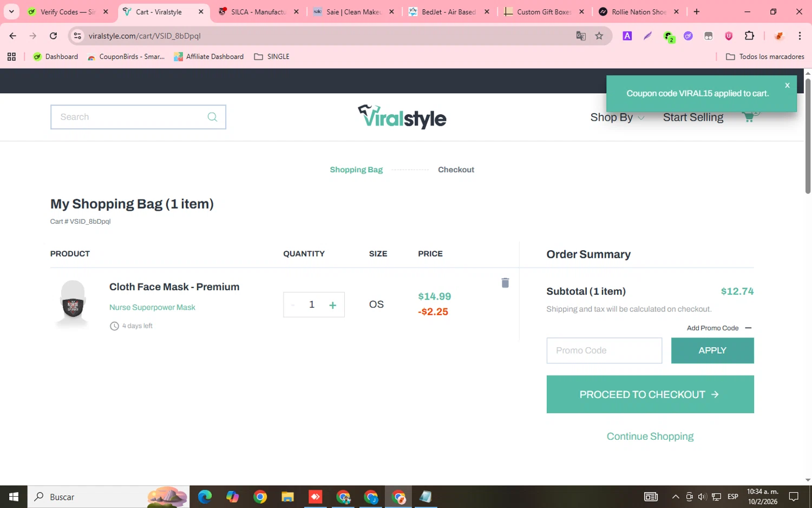Show hidden system tray icons
812x508 pixels.
(675, 497)
